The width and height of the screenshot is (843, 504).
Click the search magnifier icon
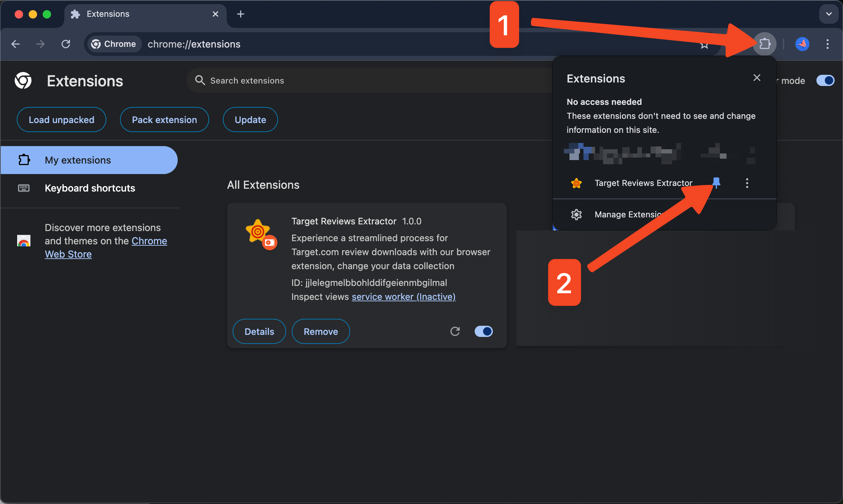tap(200, 80)
